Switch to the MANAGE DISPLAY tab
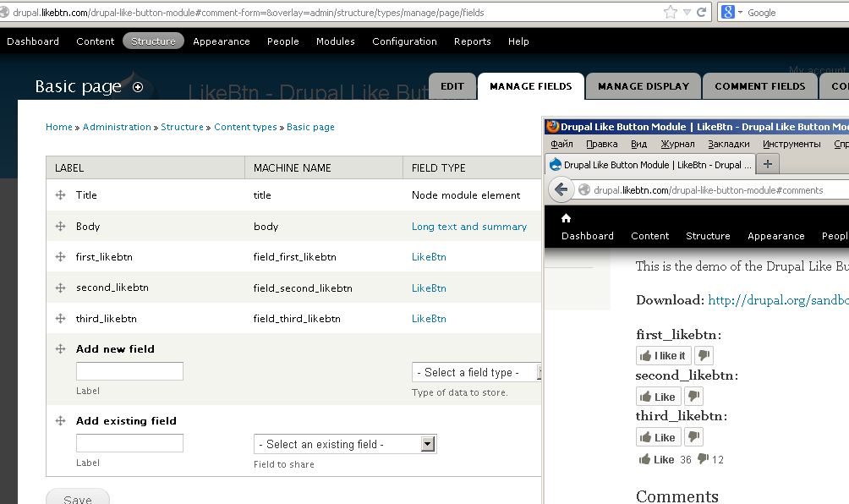This screenshot has width=849, height=504. (644, 86)
